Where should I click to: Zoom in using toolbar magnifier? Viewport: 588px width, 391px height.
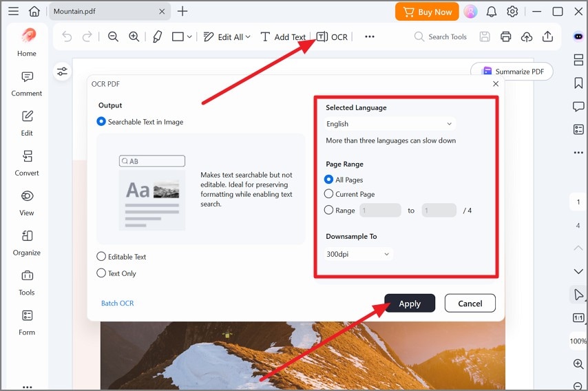[134, 36]
